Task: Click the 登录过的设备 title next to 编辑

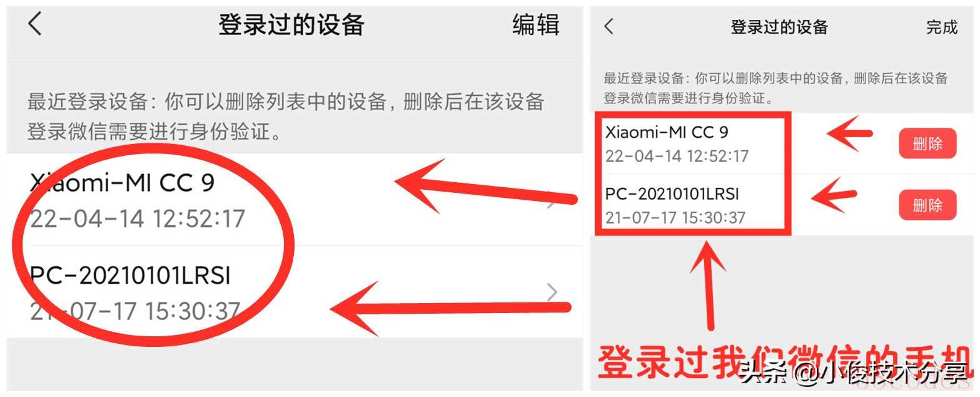Action: 291,24
